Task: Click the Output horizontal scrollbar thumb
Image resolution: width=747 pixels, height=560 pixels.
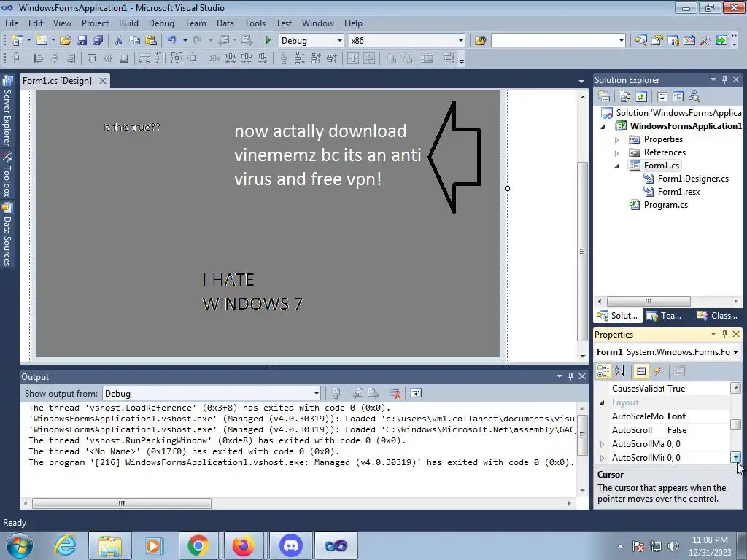Action: click(122, 503)
